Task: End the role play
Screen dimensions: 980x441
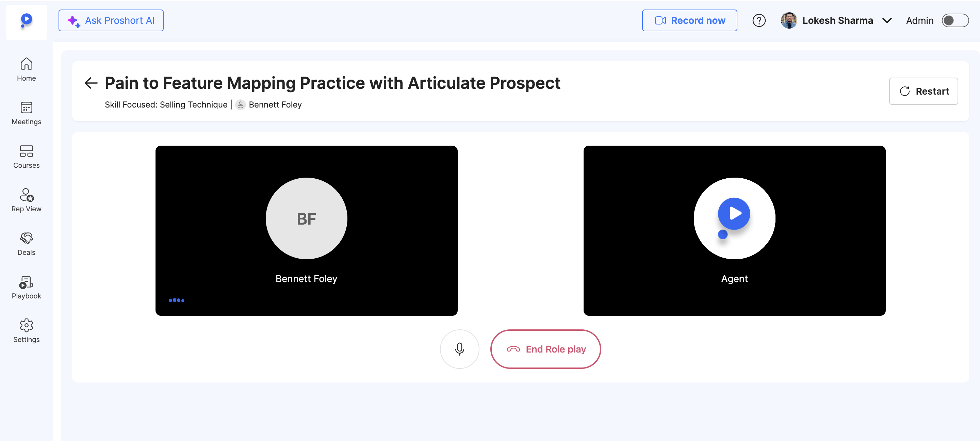Action: [x=545, y=349]
